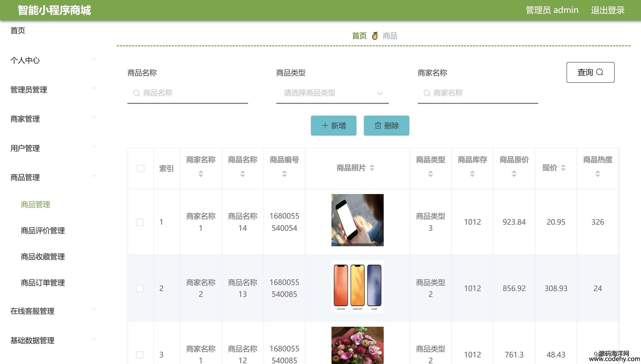This screenshot has height=364, width=641.
Task: Check the checkbox for row 1
Action: pyautogui.click(x=140, y=222)
